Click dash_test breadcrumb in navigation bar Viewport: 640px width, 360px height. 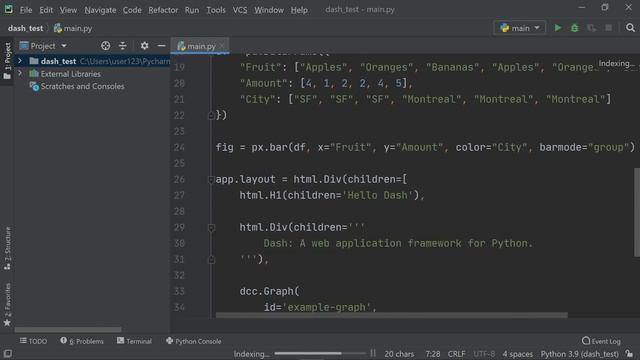[25, 28]
